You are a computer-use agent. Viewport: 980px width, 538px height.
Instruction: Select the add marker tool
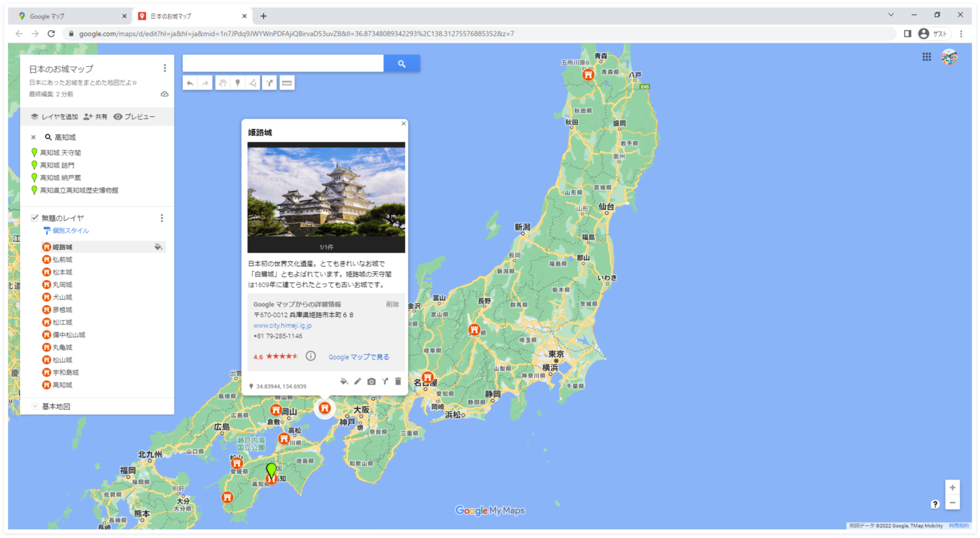tap(238, 83)
